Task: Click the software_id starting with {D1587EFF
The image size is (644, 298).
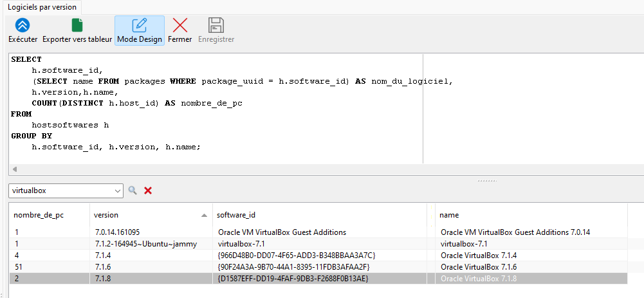Action: pyautogui.click(x=320, y=278)
